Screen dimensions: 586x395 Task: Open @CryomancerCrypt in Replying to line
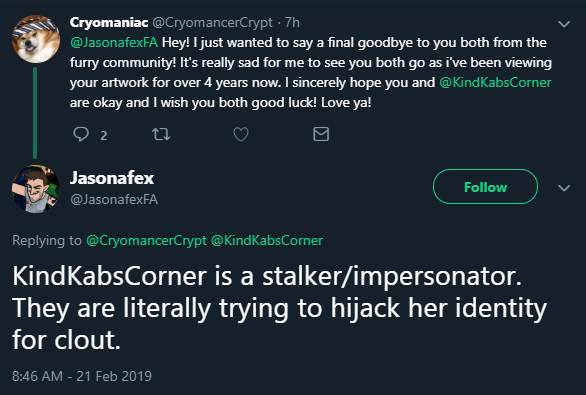146,241
